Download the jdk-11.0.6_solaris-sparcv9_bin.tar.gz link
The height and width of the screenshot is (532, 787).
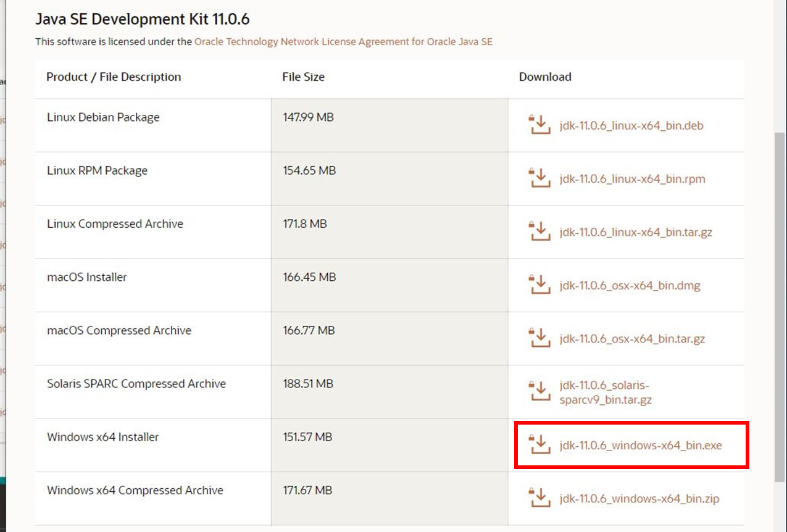605,393
